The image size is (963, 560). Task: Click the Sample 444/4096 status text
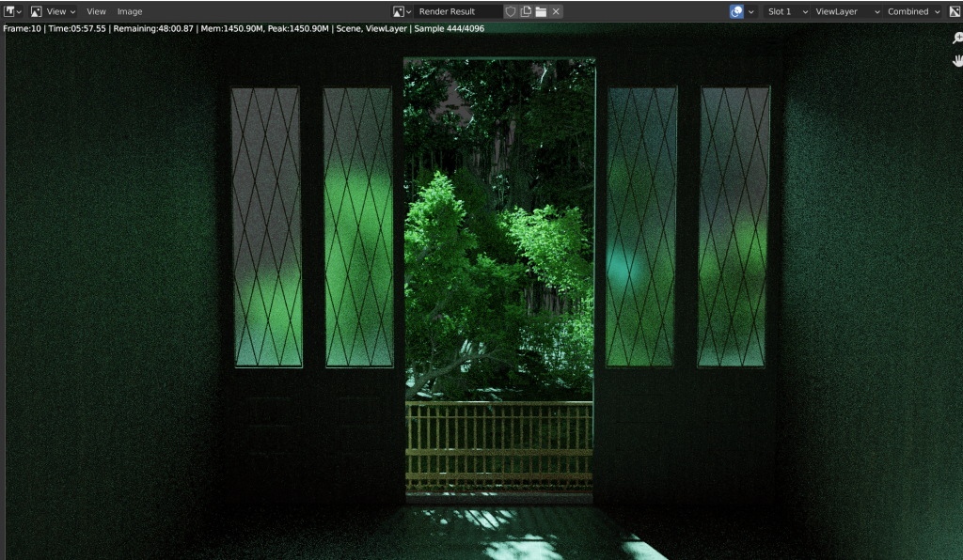[449, 28]
